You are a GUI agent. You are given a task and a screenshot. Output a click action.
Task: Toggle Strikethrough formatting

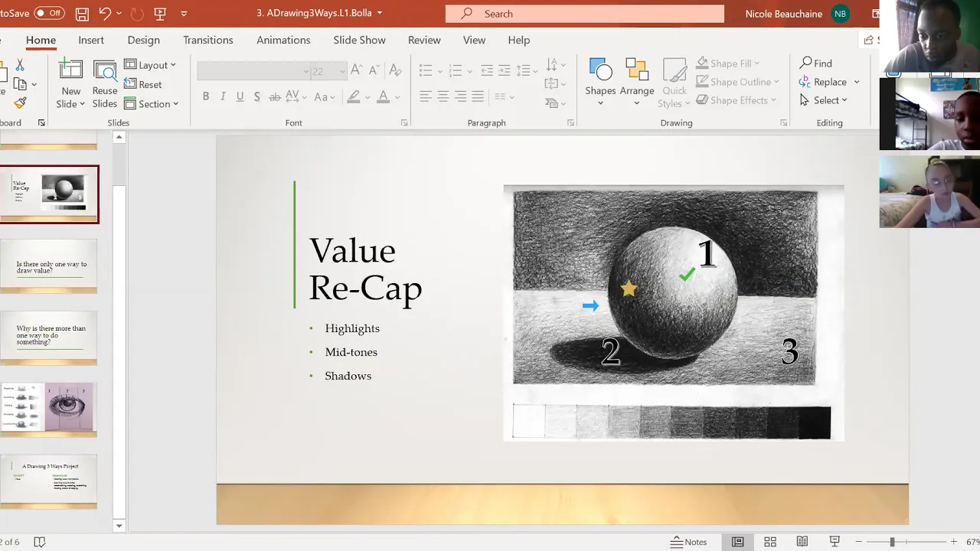pyautogui.click(x=274, y=96)
